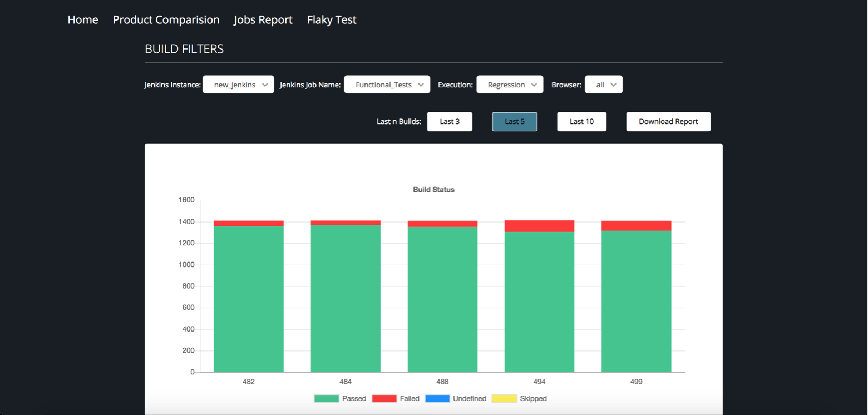Go to the Jobs Report page

click(x=263, y=19)
